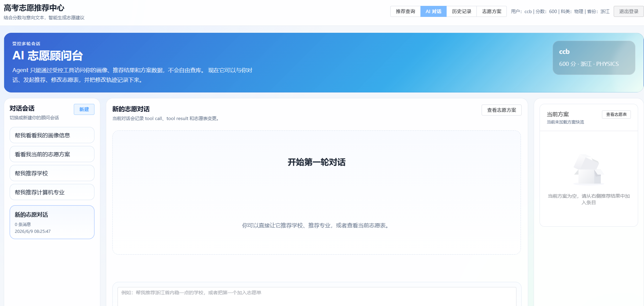Open the 推荐查询 tab
The height and width of the screenshot is (306, 644).
pos(405,11)
